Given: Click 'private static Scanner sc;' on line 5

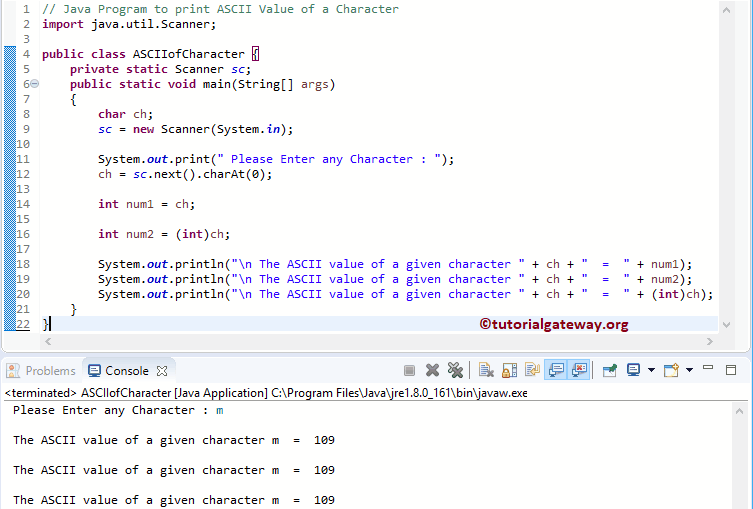Looking at the screenshot, I should pos(160,69).
